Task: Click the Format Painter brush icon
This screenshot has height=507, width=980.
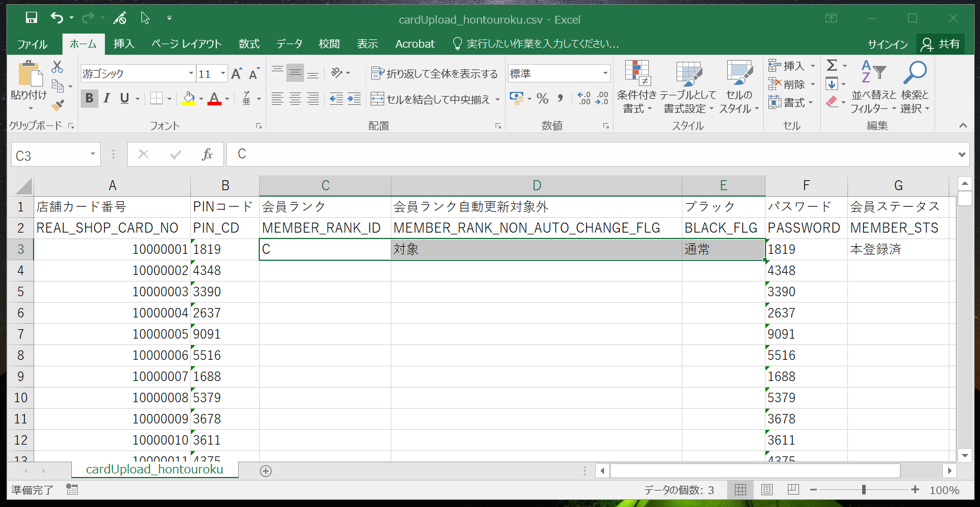Action: tap(58, 105)
